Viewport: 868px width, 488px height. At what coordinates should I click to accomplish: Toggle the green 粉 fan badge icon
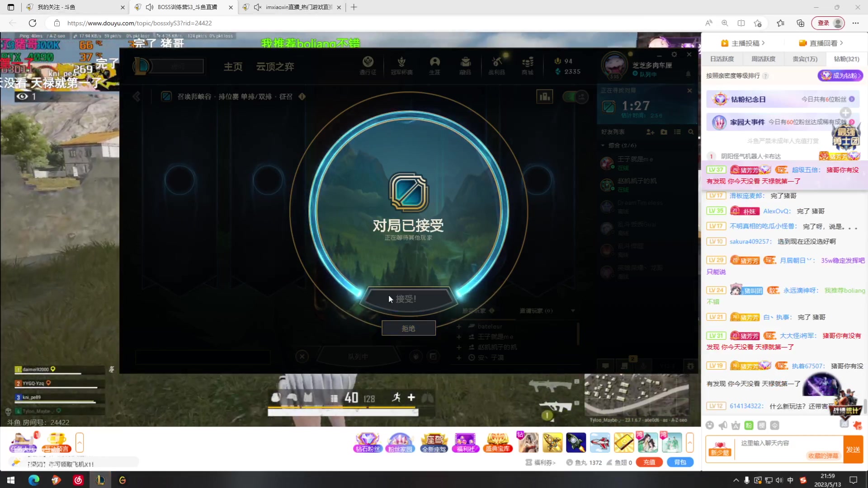pos(749,425)
